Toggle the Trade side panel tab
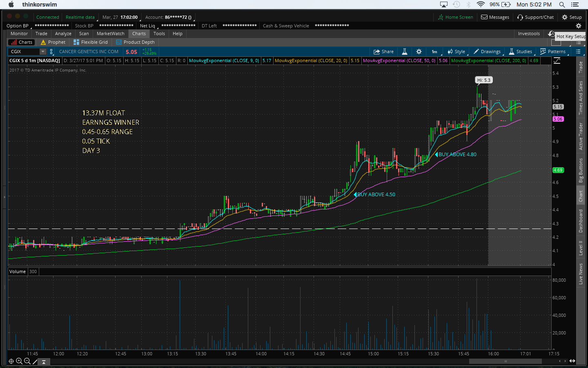588x368 pixels. pos(581,67)
